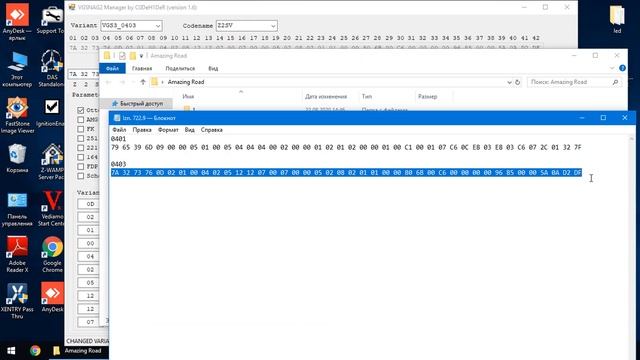Expand the Variant dropdown VGS3_0403
The image size is (640, 360).
(x=158, y=26)
